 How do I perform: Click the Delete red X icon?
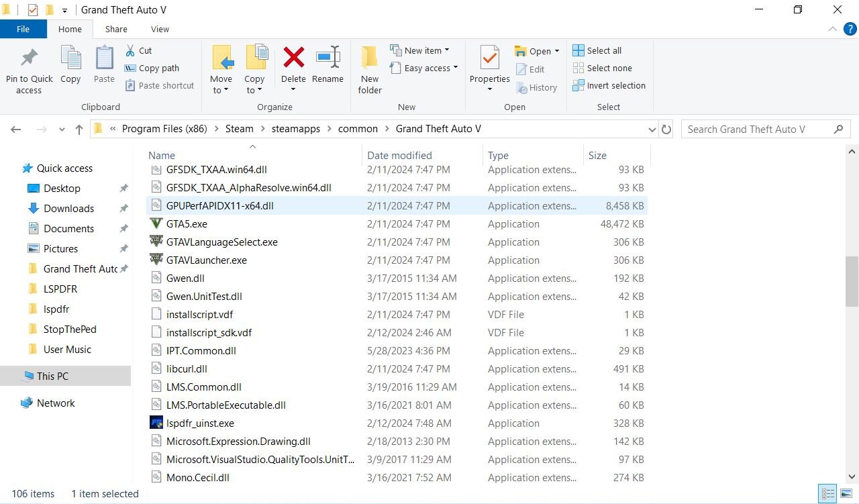click(x=293, y=58)
